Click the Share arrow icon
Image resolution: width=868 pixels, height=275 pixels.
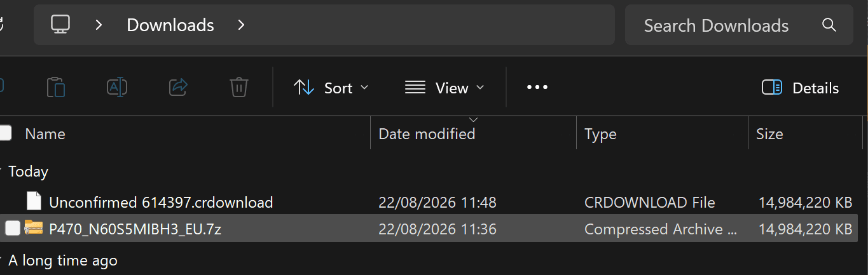coord(179,87)
